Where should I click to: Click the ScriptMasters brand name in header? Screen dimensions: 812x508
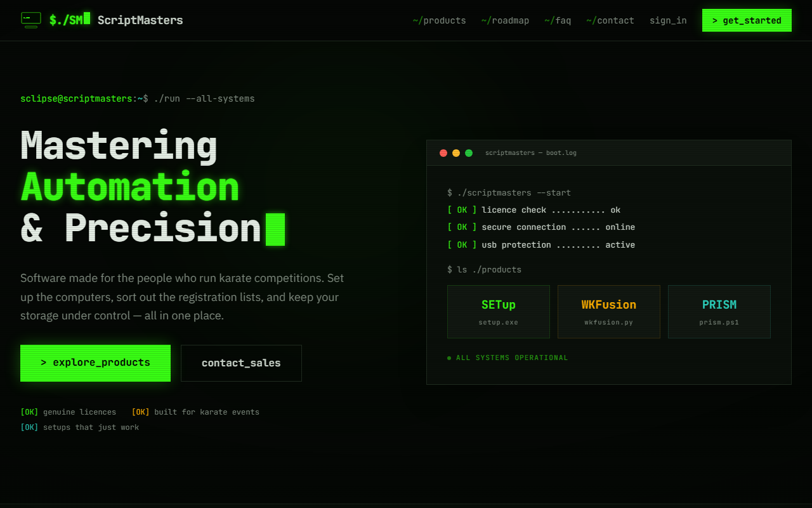point(140,20)
